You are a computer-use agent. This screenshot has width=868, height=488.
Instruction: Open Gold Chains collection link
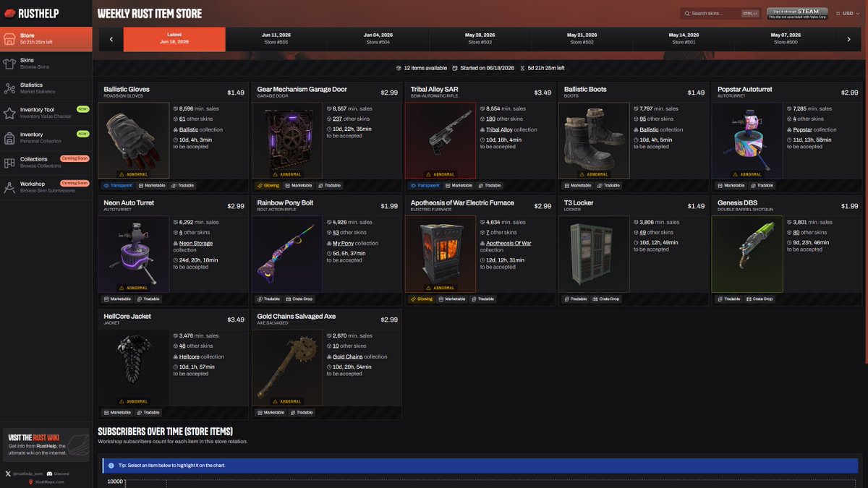tap(348, 356)
